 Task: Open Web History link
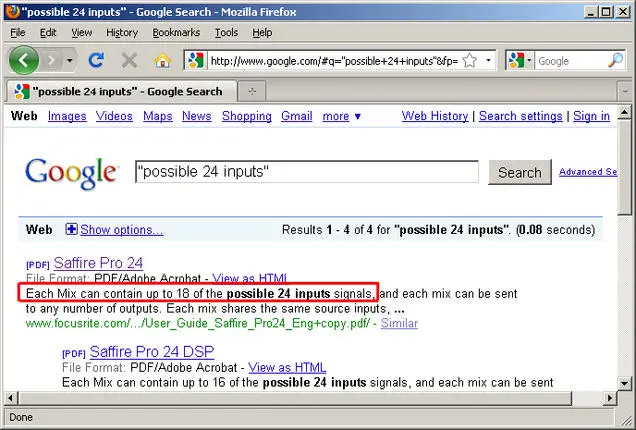click(435, 116)
